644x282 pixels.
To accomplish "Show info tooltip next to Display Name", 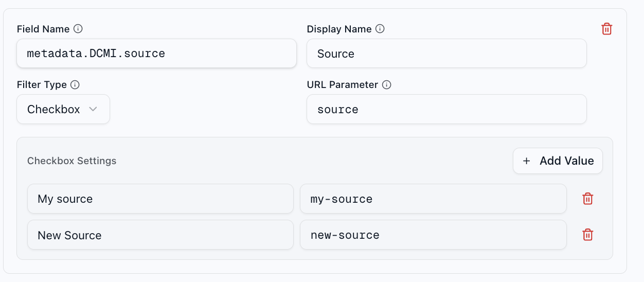I will point(380,29).
